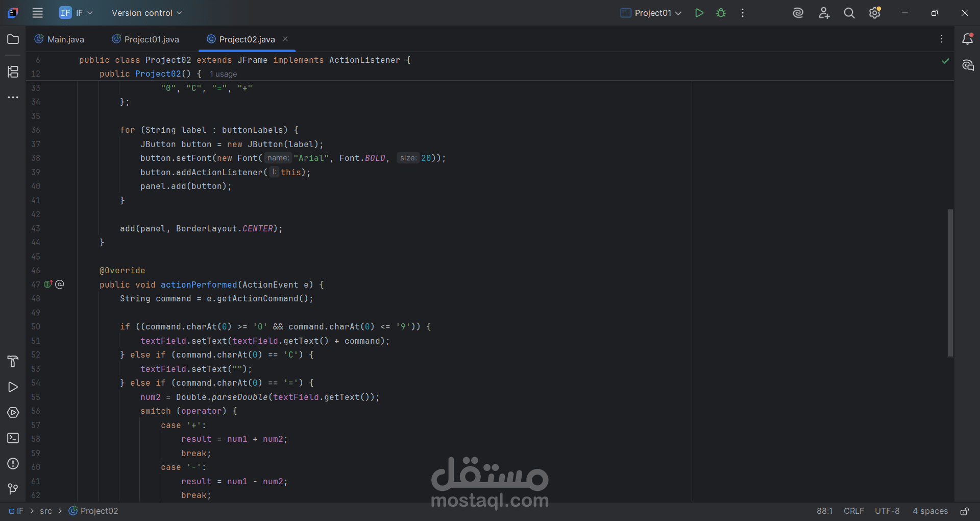
Task: Open IDE settings gear menu
Action: (874, 13)
